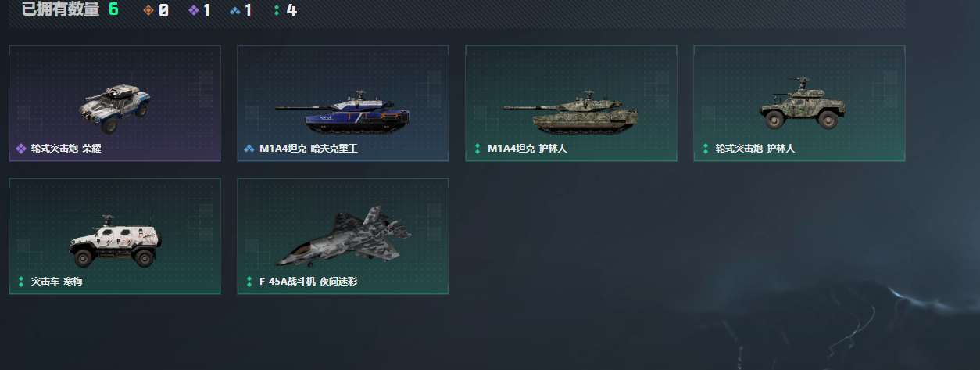Viewport: 980px width, 370px height.
Task: Select the blue M1A4 tank image
Action: click(x=342, y=112)
